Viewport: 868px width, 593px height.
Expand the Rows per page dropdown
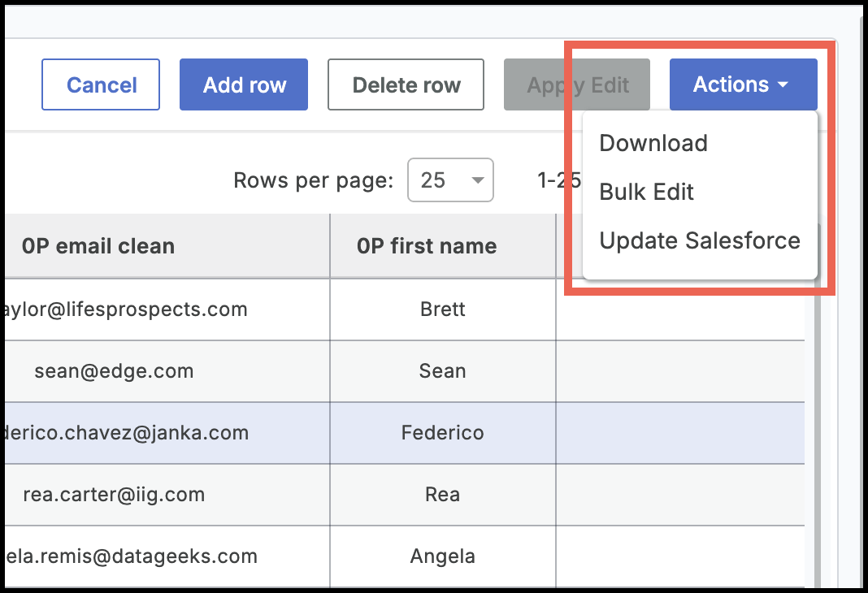coord(450,180)
